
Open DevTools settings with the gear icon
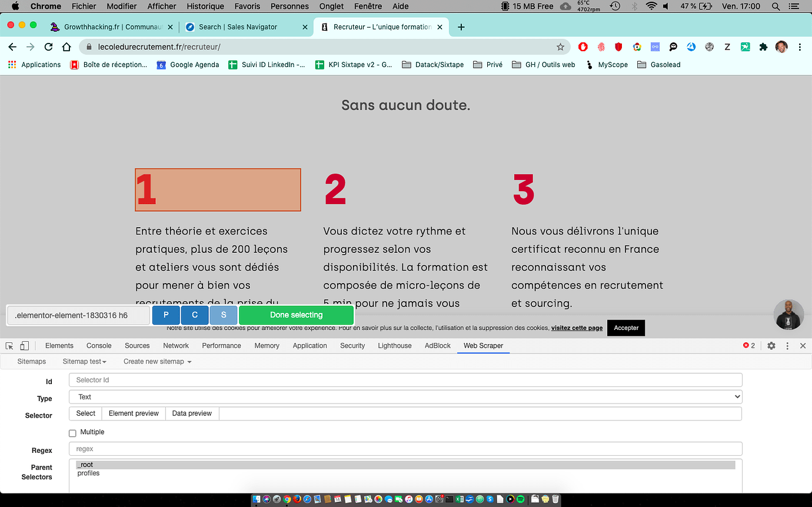coord(771,346)
